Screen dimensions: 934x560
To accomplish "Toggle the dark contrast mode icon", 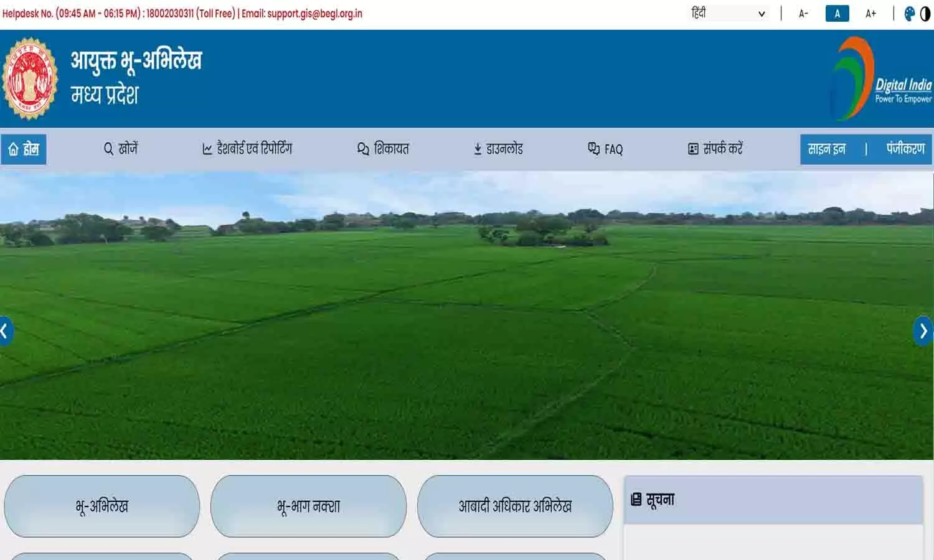I will [x=926, y=12].
